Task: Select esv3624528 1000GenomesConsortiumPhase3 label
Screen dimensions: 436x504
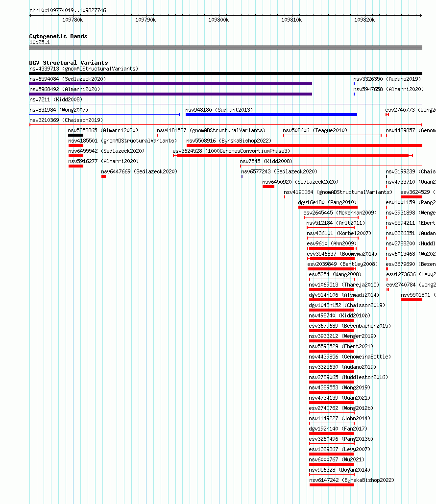Action: [232, 151]
